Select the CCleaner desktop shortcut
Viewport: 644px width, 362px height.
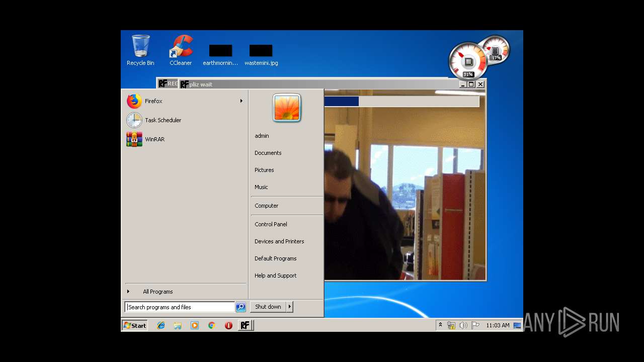pos(181,50)
